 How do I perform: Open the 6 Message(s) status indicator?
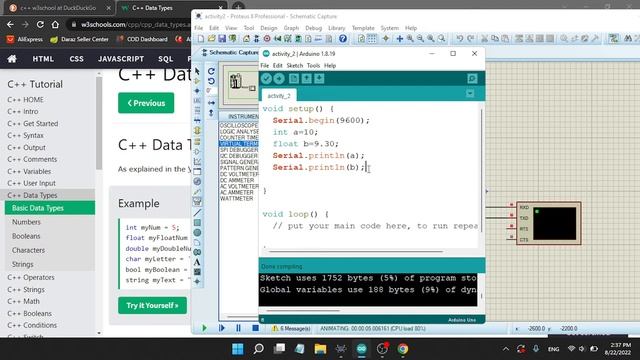291,328
